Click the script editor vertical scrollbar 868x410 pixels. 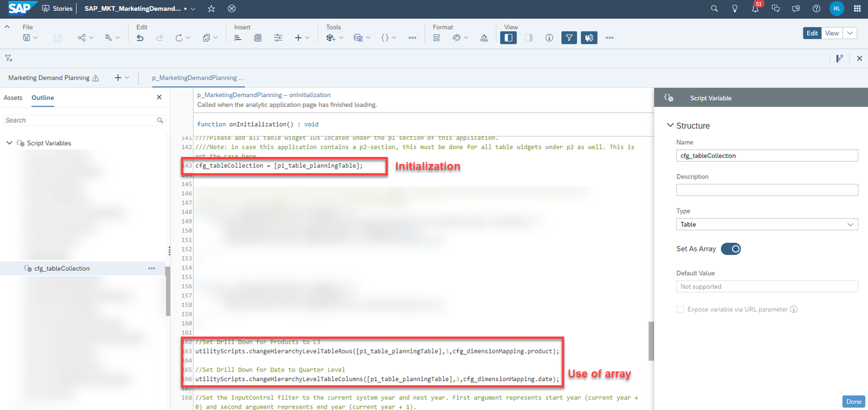coord(650,341)
